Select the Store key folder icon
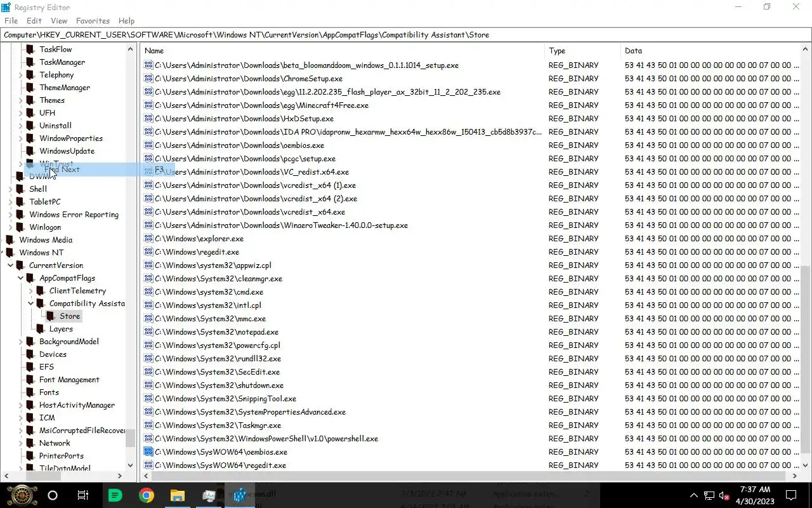Image resolution: width=812 pixels, height=508 pixels. (50, 316)
